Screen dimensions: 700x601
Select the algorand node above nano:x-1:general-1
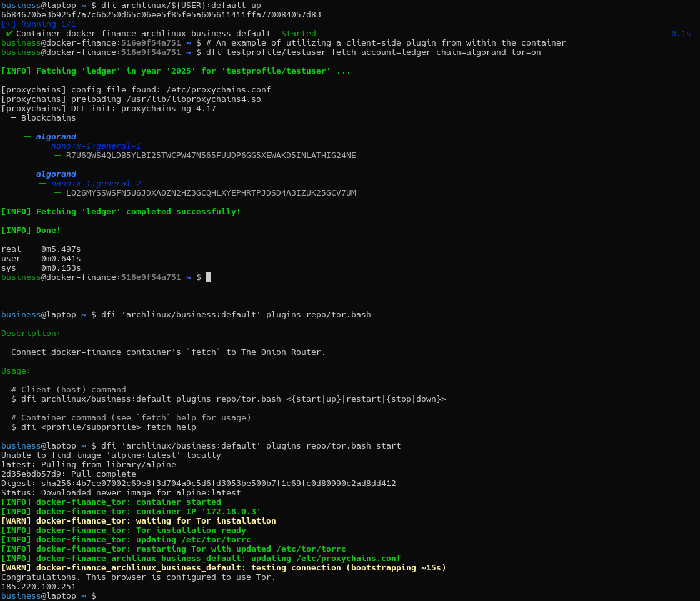coord(56,136)
